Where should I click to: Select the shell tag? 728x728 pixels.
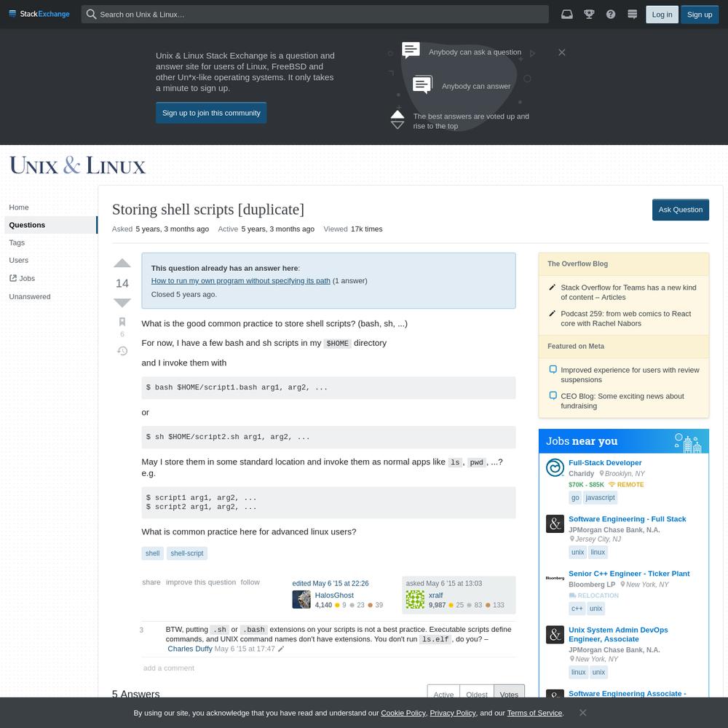tap(152, 553)
